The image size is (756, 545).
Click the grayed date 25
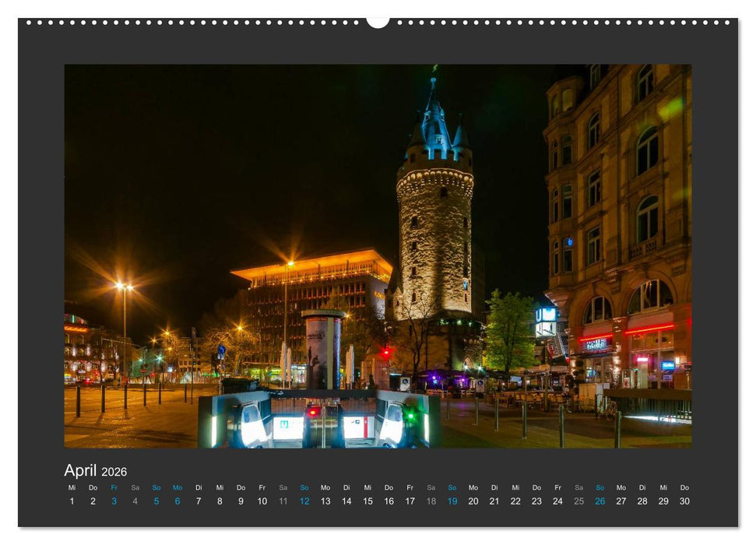[x=578, y=501]
